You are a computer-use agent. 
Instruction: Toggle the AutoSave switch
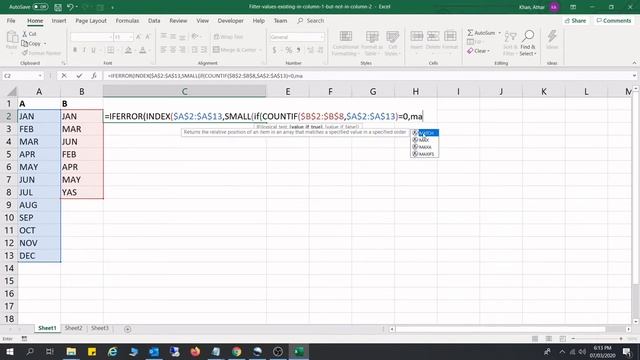[x=40, y=7]
